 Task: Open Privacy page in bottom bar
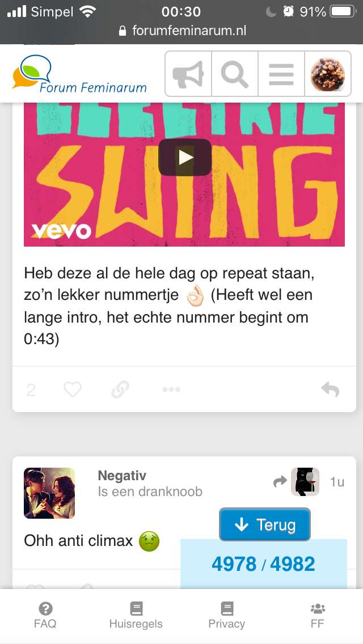point(226,615)
